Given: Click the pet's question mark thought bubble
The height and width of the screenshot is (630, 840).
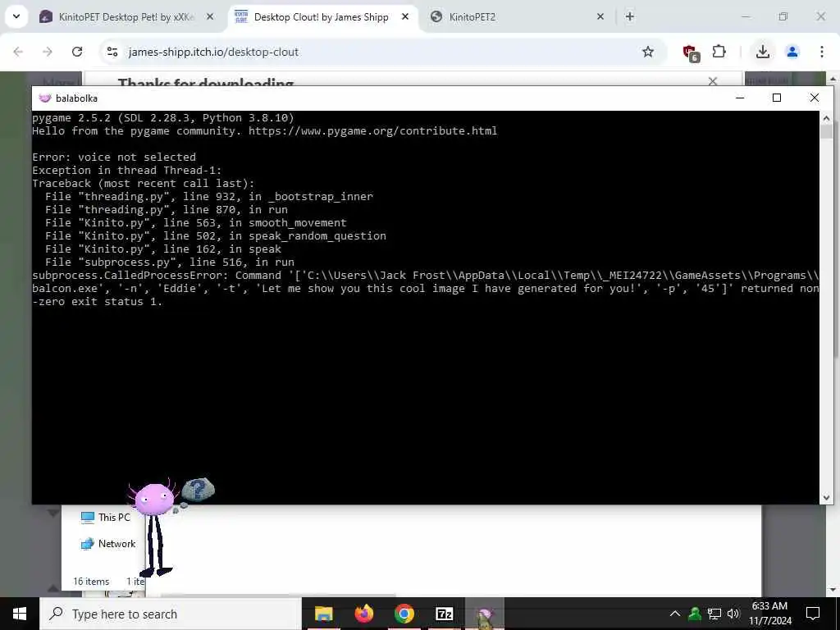Looking at the screenshot, I should pyautogui.click(x=198, y=489).
